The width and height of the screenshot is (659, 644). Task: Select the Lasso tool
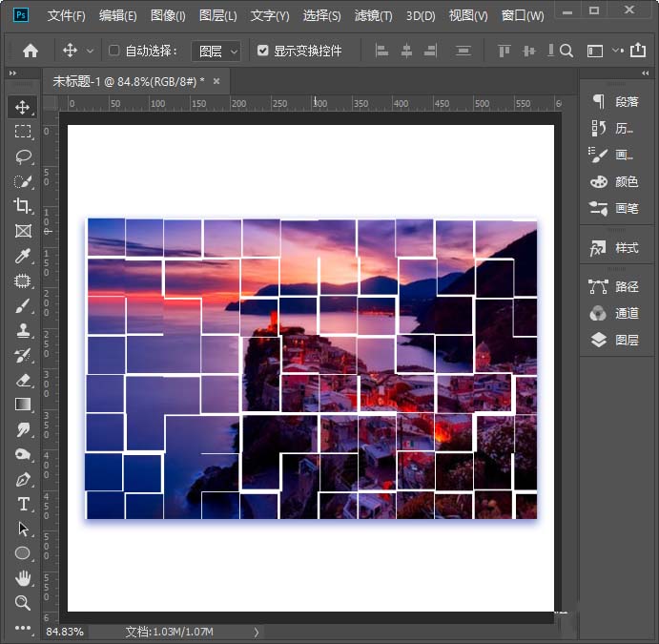pos(23,156)
